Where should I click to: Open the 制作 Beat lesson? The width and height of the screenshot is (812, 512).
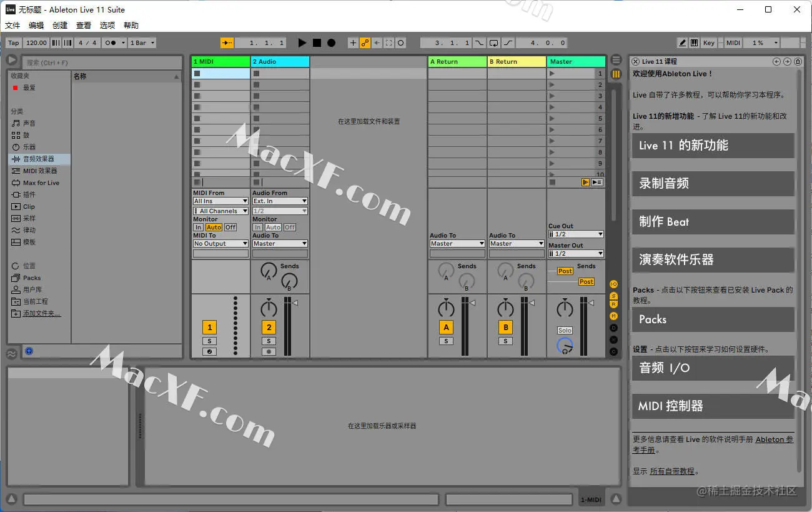point(713,222)
